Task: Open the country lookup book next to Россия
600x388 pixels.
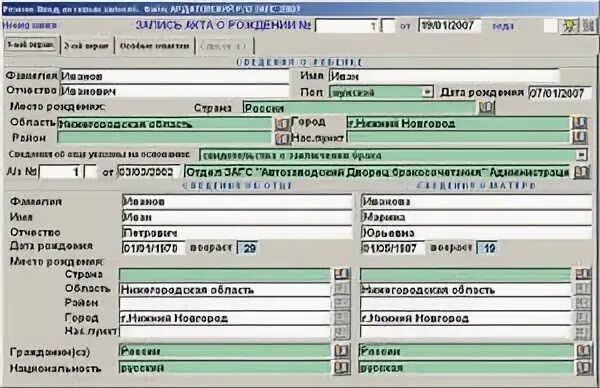Action: [x=487, y=107]
